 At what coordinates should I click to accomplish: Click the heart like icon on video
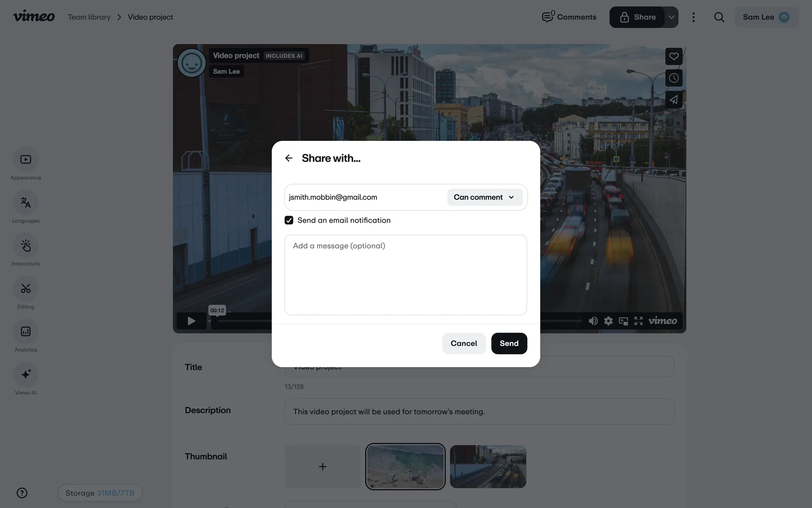pos(674,56)
